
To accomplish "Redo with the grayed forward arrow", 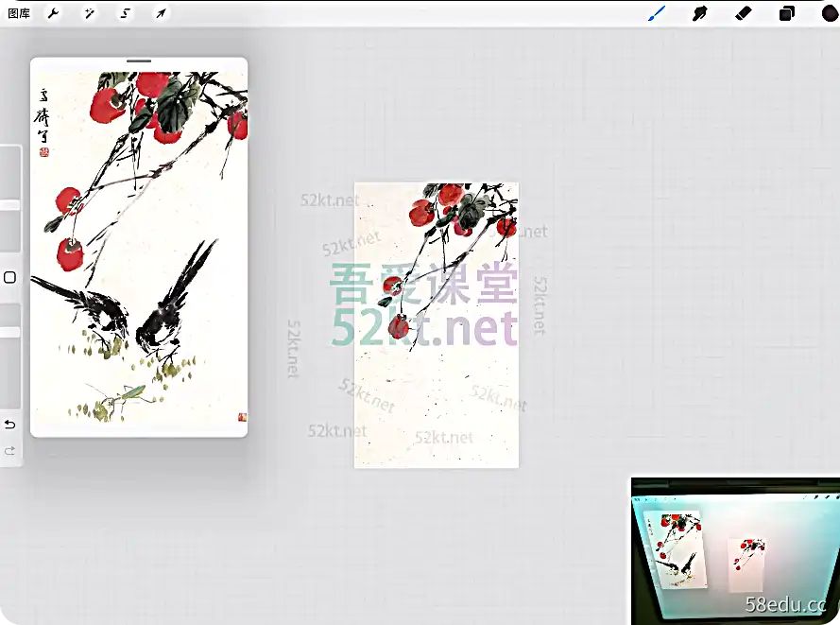I will (x=9, y=451).
